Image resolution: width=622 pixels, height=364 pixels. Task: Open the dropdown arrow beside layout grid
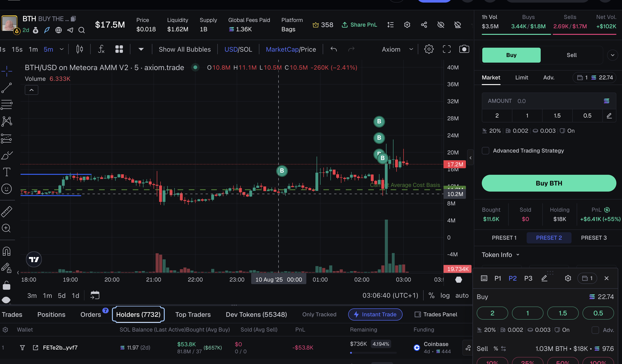[141, 49]
